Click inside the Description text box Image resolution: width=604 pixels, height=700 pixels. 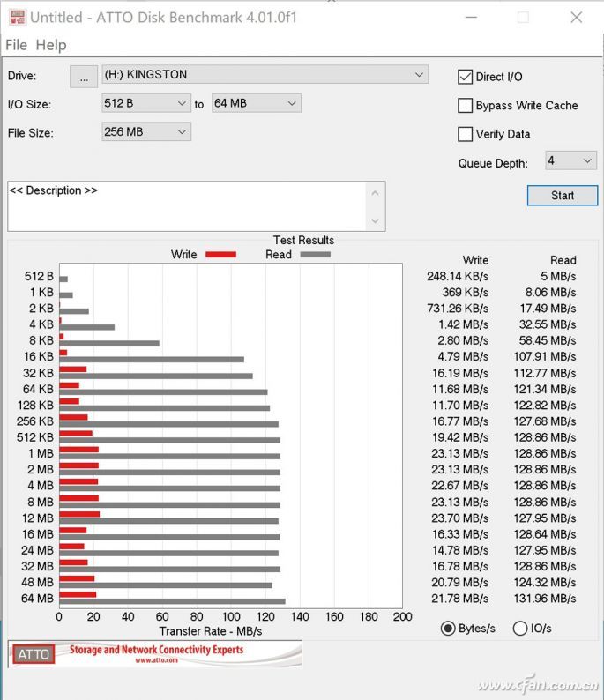click(188, 206)
